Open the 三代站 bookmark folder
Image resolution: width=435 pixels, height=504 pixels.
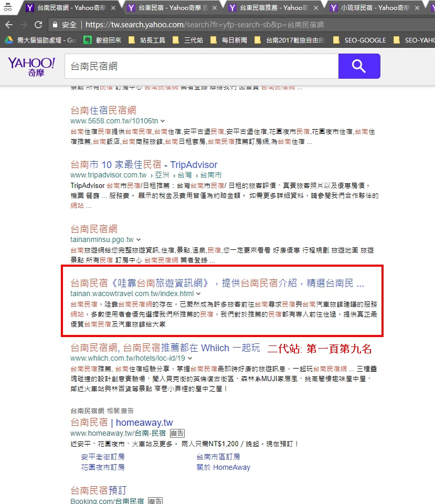click(x=188, y=40)
